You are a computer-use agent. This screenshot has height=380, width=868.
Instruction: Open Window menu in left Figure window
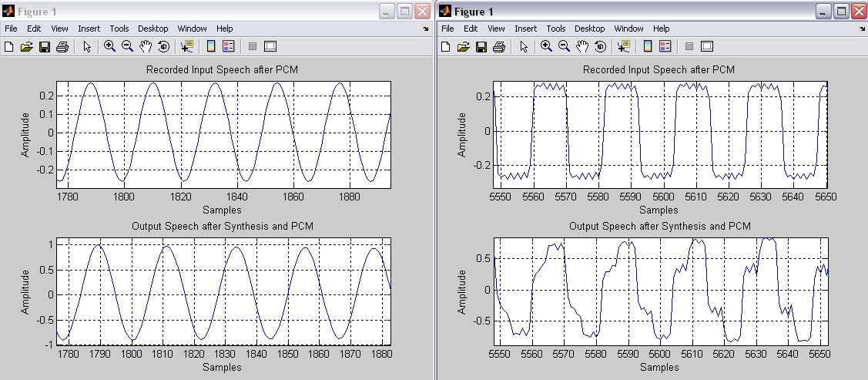(192, 29)
